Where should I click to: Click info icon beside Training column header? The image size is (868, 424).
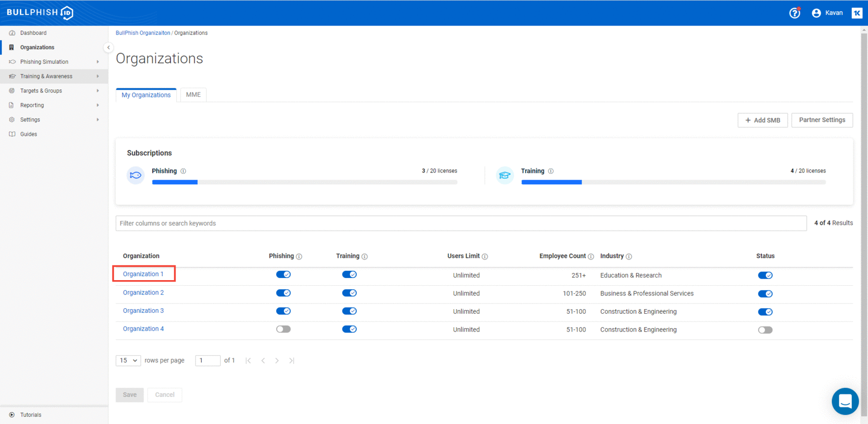tap(365, 257)
